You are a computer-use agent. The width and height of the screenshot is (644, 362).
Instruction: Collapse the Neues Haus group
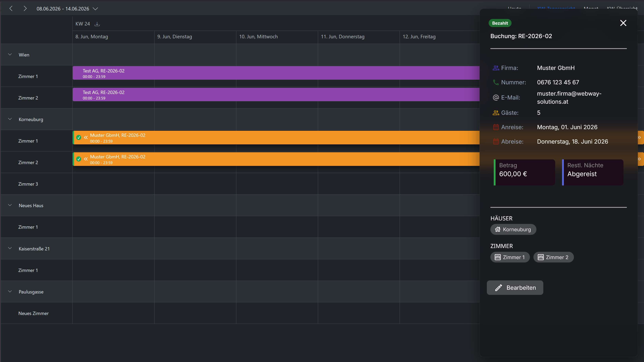pos(10,205)
